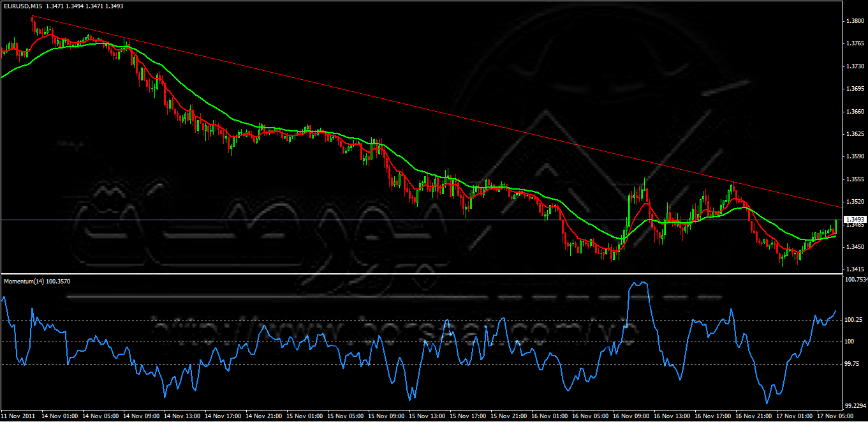The width and height of the screenshot is (868, 422).
Task: Click the 1.3493 current price tag
Action: click(x=855, y=220)
